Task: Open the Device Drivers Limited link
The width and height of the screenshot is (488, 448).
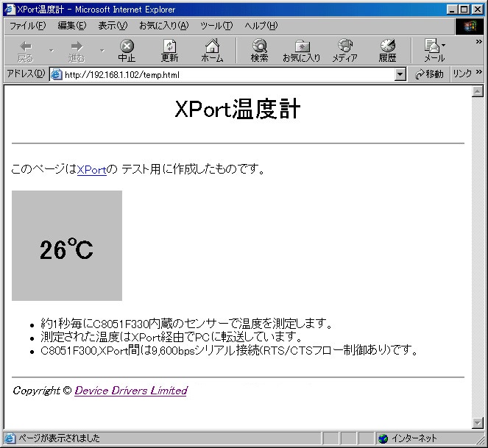Action: [x=131, y=391]
